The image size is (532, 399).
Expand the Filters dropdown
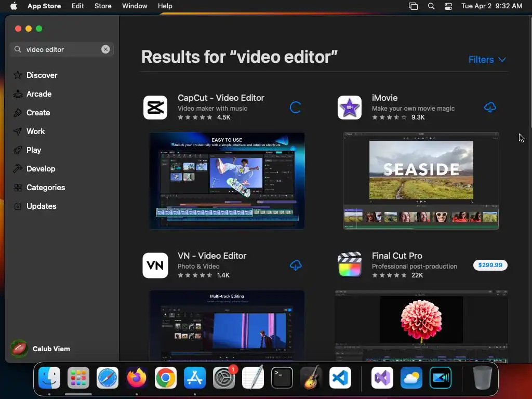pyautogui.click(x=487, y=60)
